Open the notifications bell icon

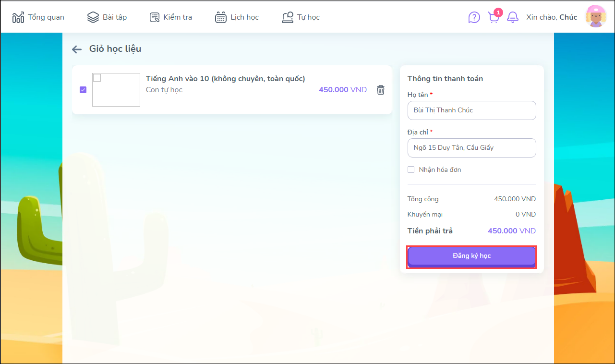(x=513, y=17)
